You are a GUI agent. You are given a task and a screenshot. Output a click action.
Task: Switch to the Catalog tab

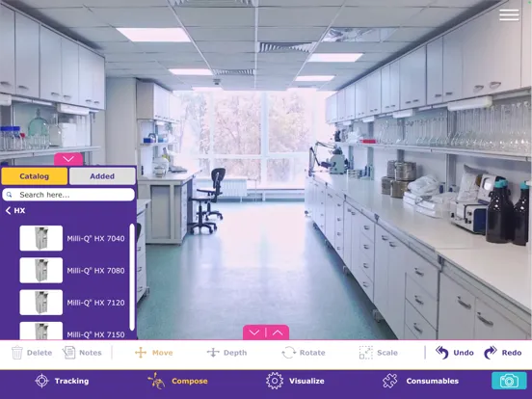tap(35, 176)
